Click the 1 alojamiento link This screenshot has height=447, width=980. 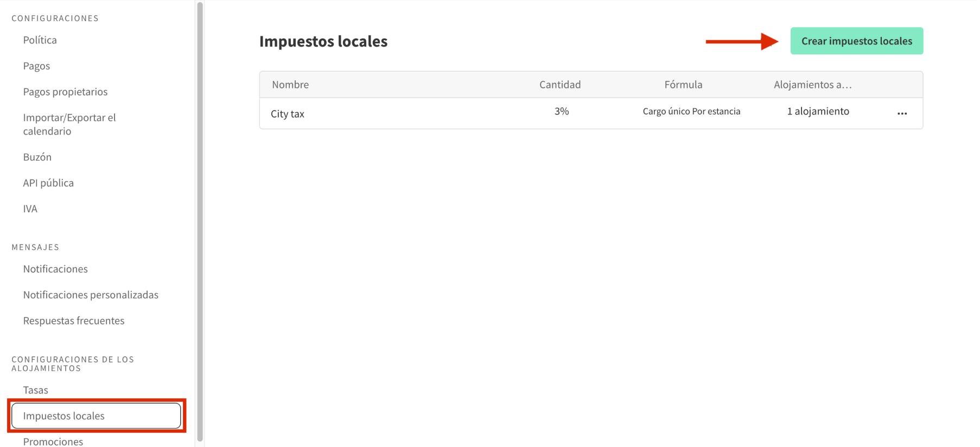817,111
